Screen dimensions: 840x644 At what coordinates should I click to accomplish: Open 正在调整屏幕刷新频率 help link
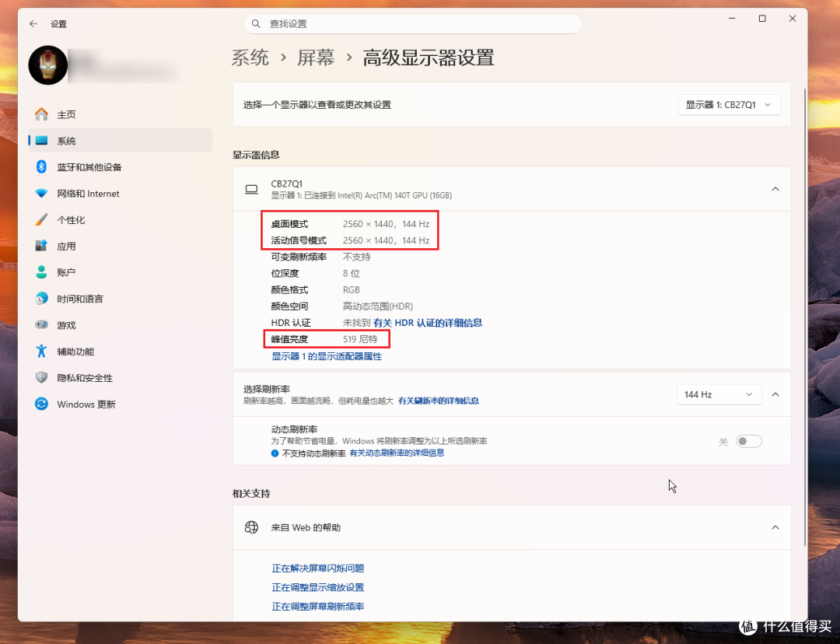[x=317, y=607]
